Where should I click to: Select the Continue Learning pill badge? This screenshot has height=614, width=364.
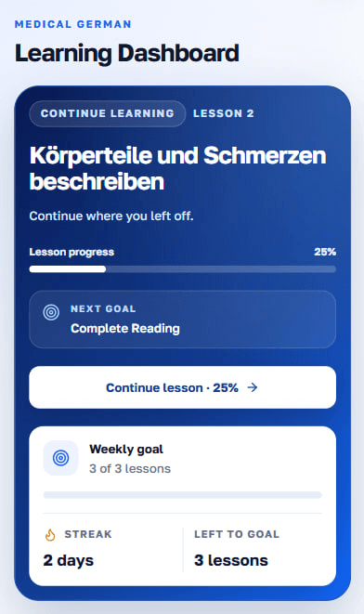[107, 113]
